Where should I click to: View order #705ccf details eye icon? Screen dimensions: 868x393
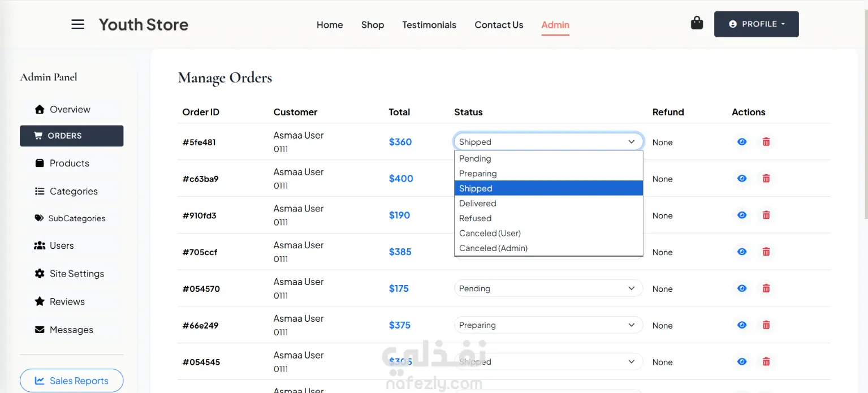pos(742,252)
